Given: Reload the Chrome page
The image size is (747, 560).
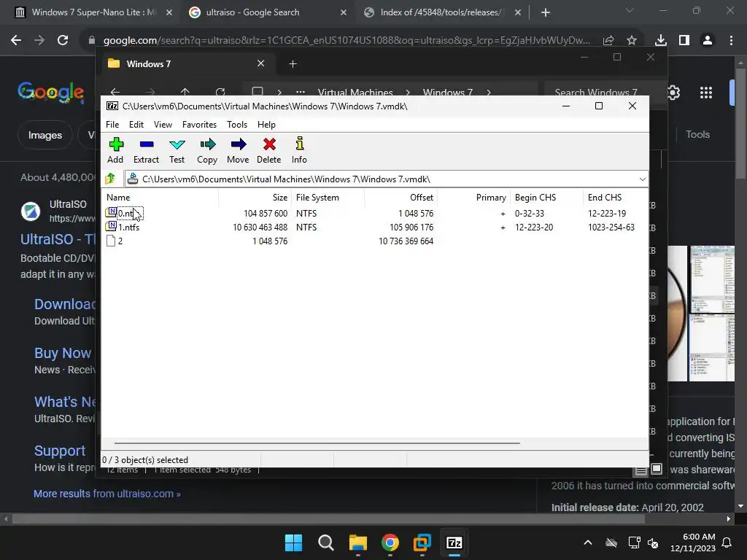Looking at the screenshot, I should pyautogui.click(x=63, y=40).
